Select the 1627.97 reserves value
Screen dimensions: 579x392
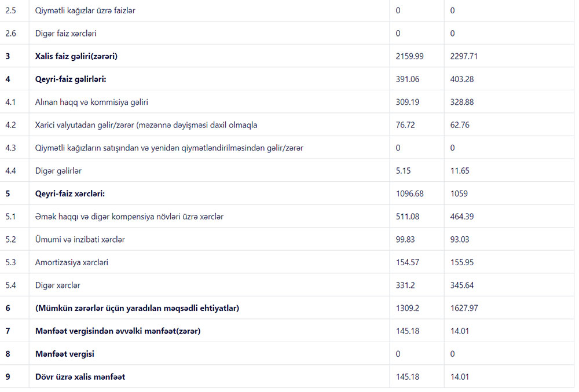click(464, 308)
